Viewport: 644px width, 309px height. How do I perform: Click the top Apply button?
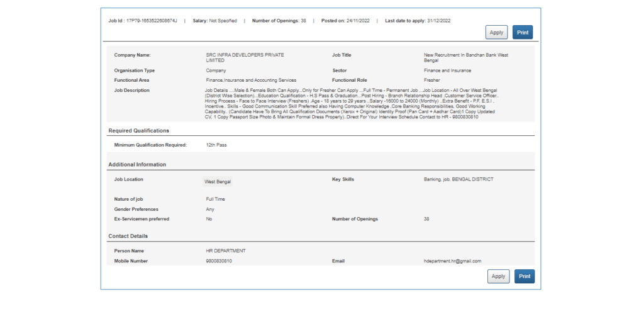[497, 33]
